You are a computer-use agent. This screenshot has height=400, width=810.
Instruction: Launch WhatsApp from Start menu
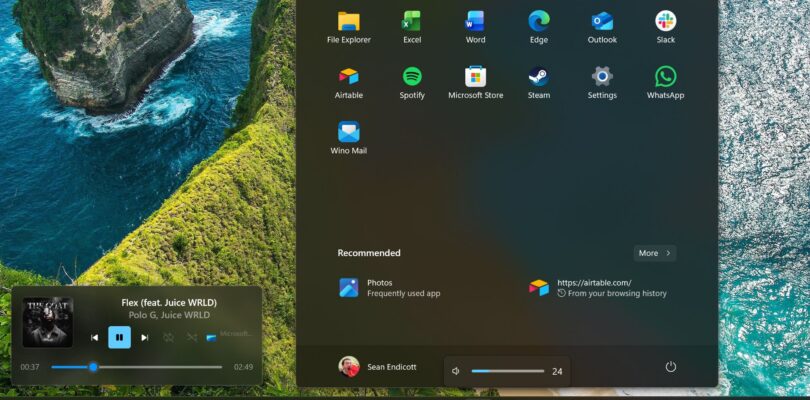tap(665, 83)
